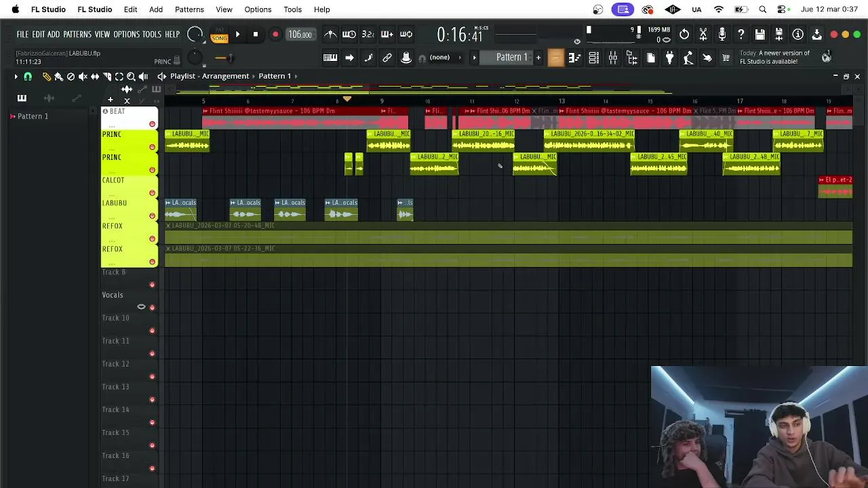Toggle wait for input before recording

pyautogui.click(x=349, y=35)
